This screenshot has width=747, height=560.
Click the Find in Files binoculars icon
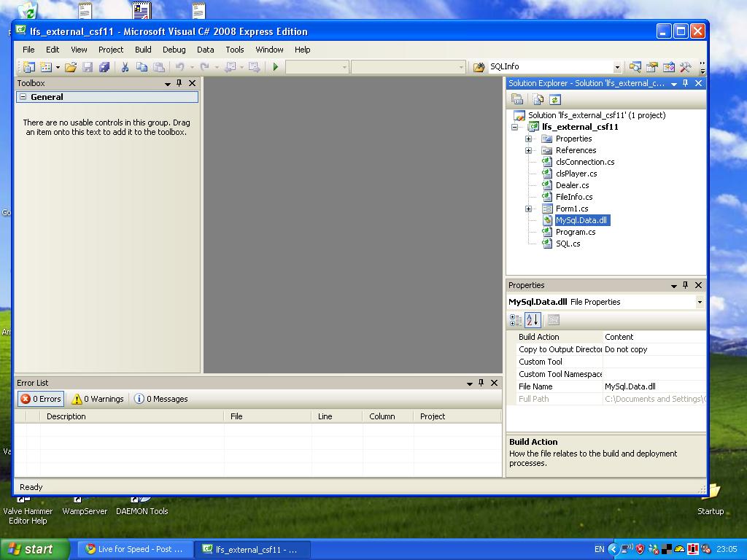[x=479, y=67]
